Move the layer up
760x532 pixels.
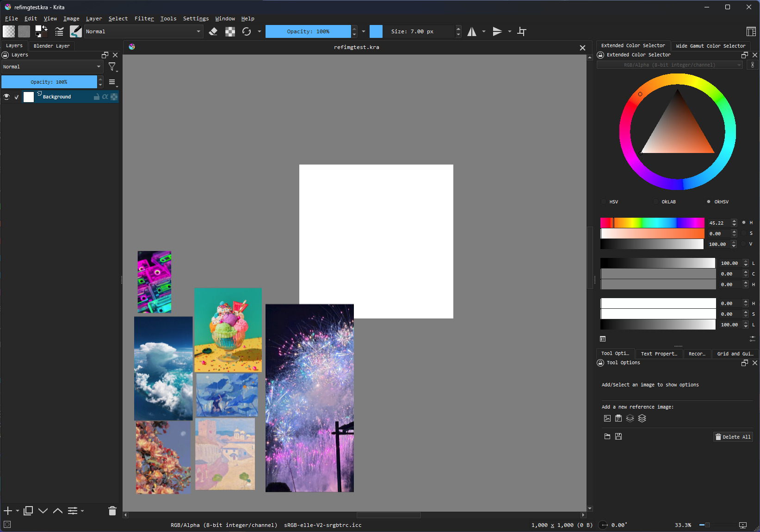click(x=58, y=511)
